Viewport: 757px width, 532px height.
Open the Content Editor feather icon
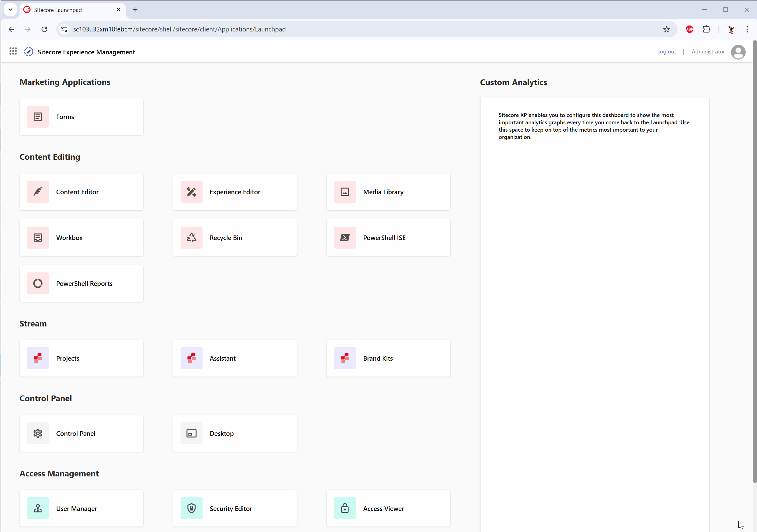click(x=38, y=192)
